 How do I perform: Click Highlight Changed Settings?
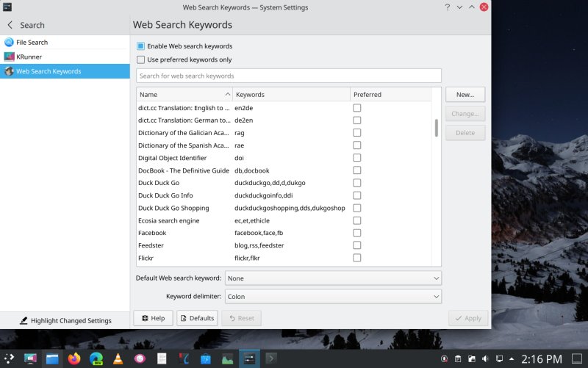coord(65,321)
